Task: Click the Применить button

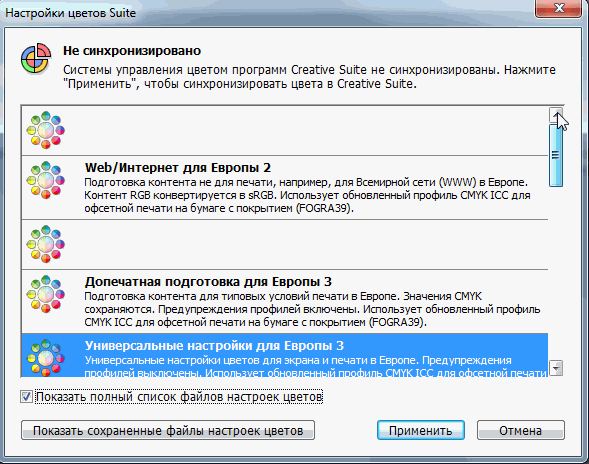Action: [421, 430]
